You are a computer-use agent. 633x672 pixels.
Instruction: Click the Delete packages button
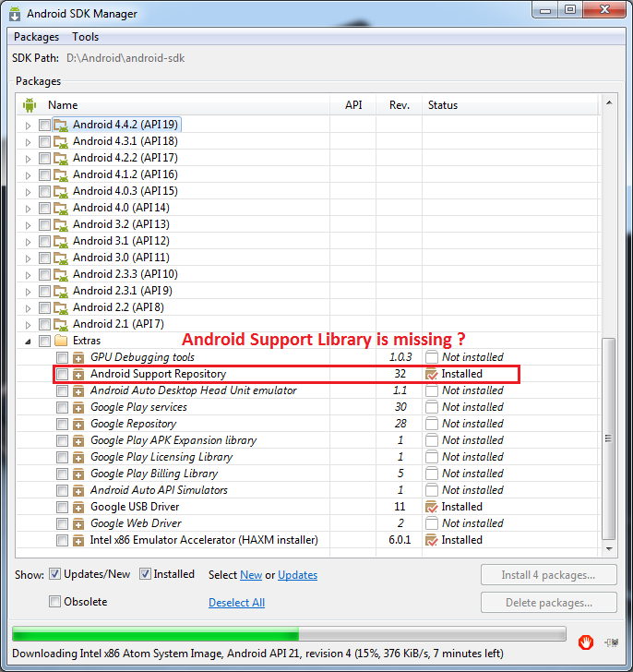pos(549,603)
